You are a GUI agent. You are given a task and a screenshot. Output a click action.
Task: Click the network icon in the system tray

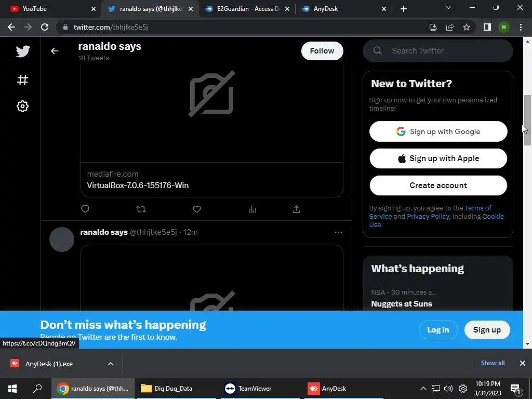tap(436, 389)
